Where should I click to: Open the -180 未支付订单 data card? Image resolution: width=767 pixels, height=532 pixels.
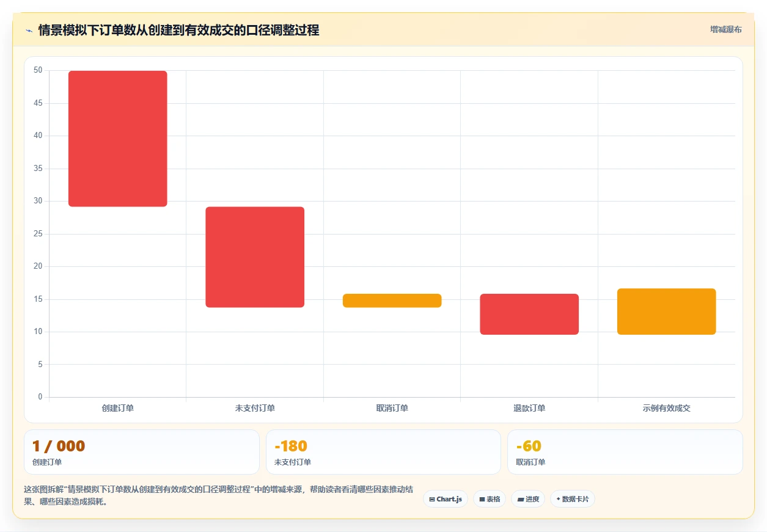(383, 452)
